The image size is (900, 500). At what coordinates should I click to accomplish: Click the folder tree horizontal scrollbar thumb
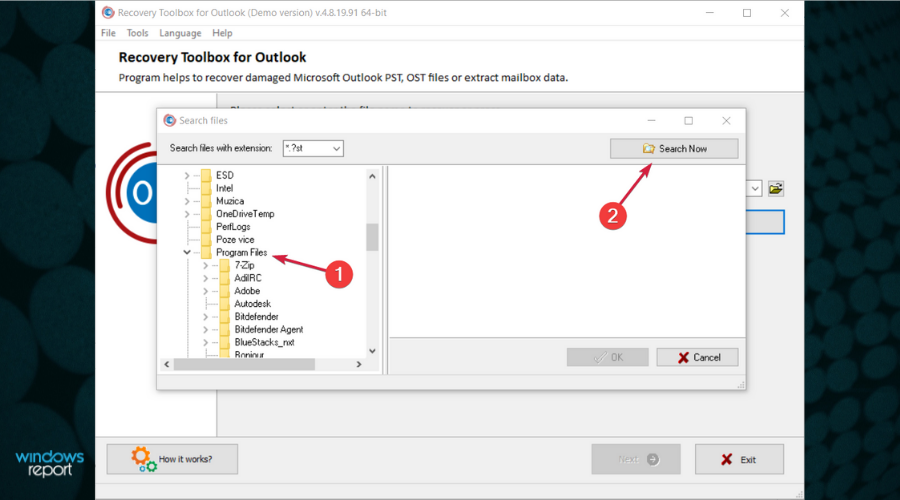244,365
